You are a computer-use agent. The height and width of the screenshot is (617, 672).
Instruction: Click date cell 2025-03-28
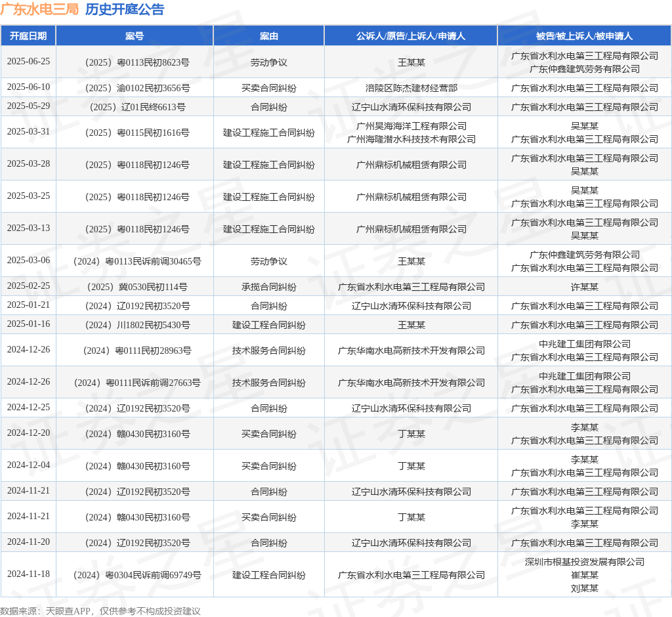28,164
